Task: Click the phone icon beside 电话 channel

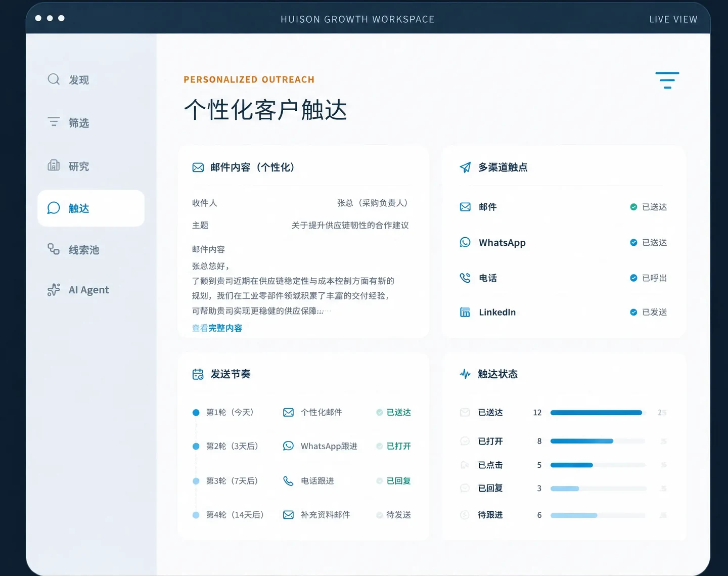Action: 465,278
